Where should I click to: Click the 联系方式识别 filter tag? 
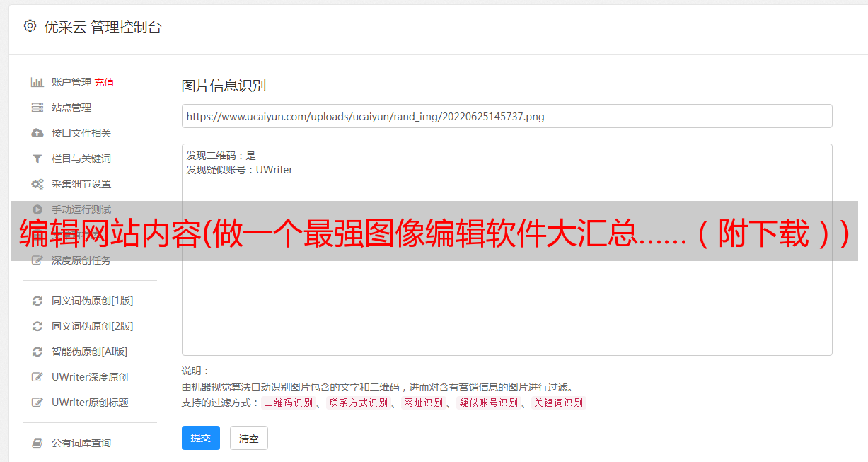tap(359, 403)
